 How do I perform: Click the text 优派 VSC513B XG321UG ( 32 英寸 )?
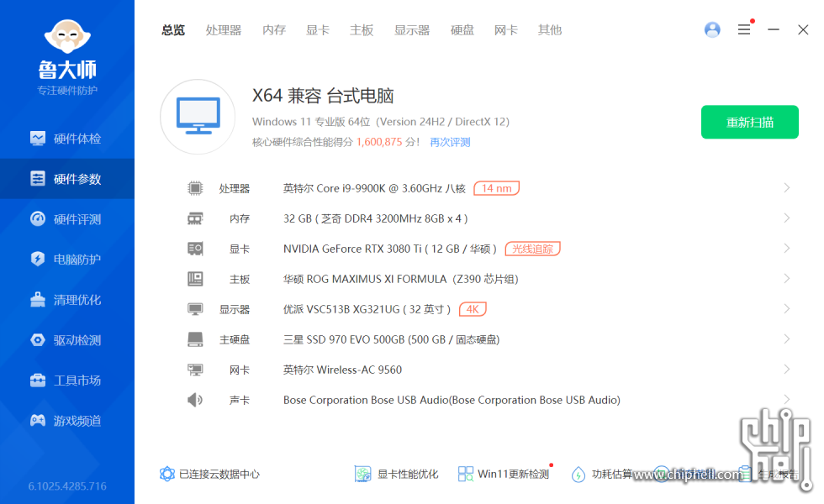[x=367, y=309]
